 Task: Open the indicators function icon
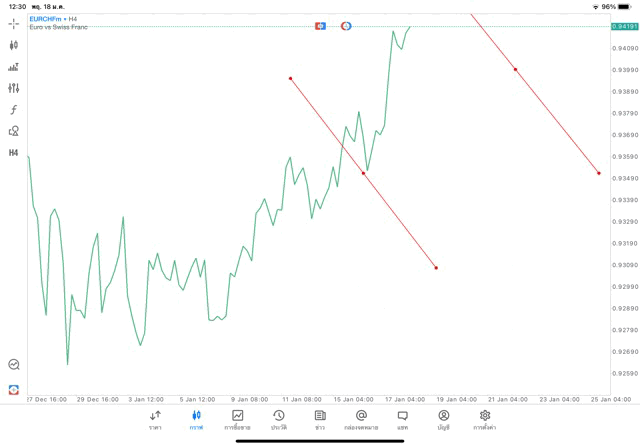click(14, 110)
